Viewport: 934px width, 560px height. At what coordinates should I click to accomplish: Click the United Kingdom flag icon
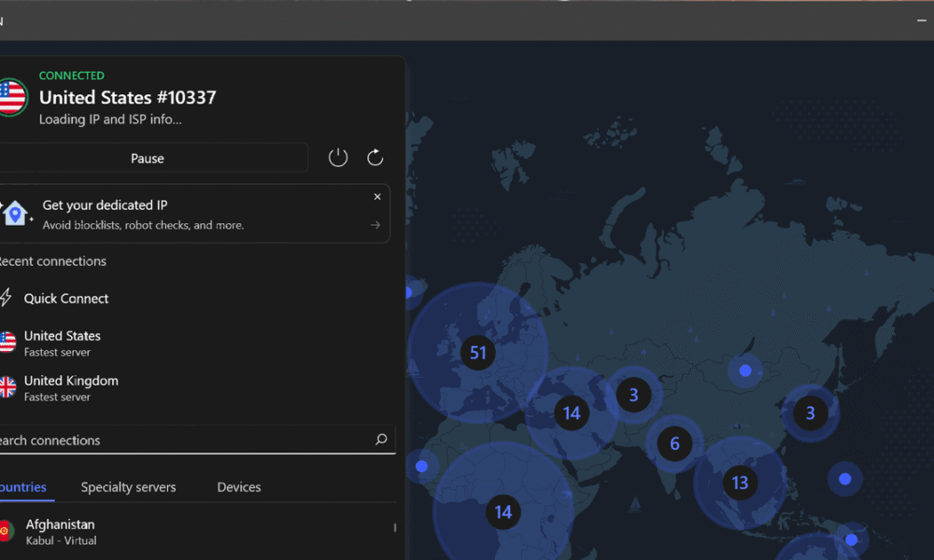click(x=7, y=387)
